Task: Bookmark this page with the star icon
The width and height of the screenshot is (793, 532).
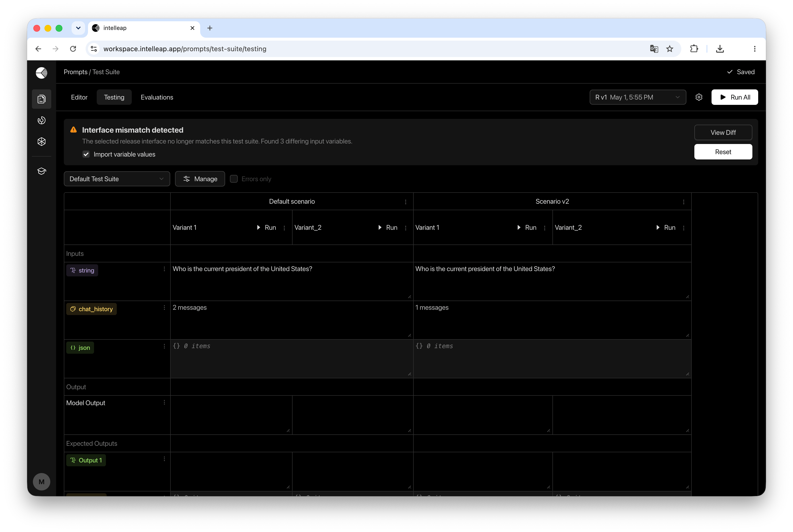Action: (669, 49)
